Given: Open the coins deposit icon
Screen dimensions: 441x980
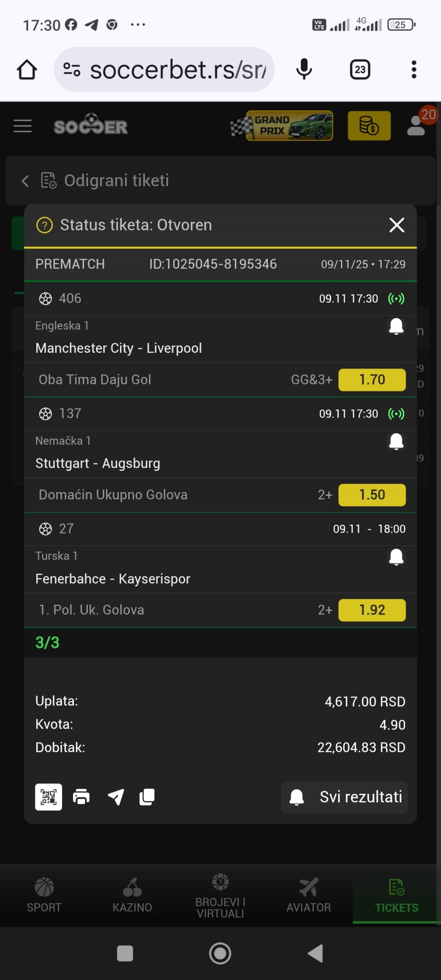Looking at the screenshot, I should [369, 126].
